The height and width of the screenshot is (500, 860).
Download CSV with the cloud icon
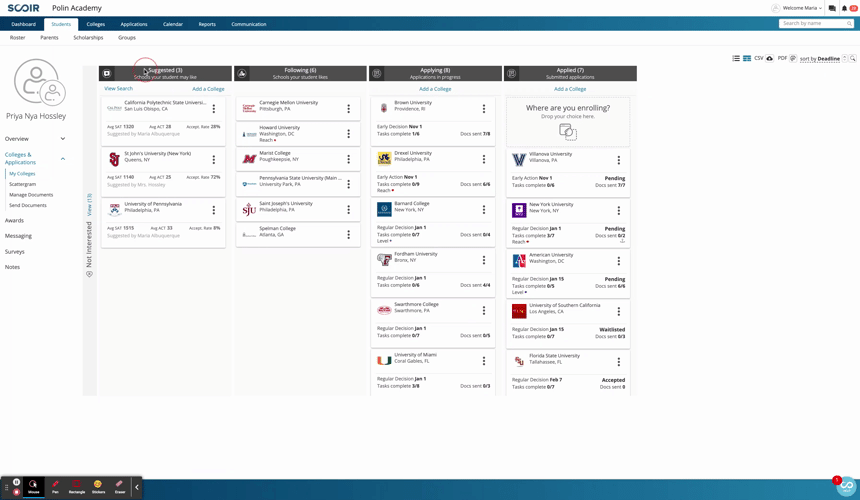tap(770, 58)
